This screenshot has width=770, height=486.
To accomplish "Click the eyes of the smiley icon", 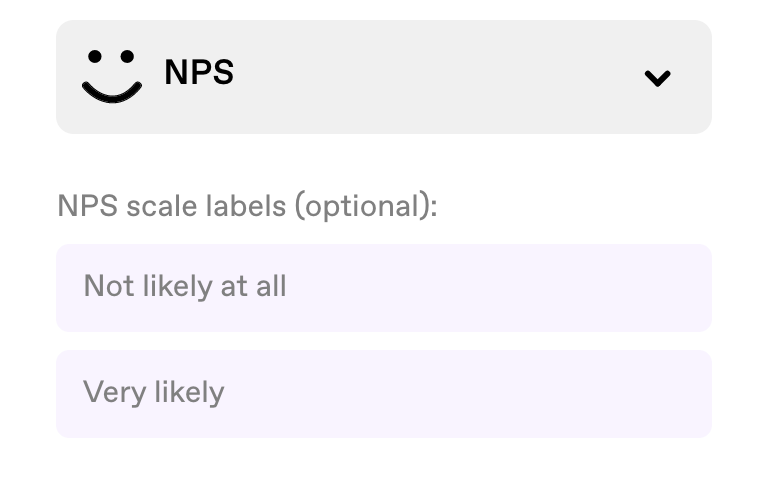I will (x=111, y=56).
